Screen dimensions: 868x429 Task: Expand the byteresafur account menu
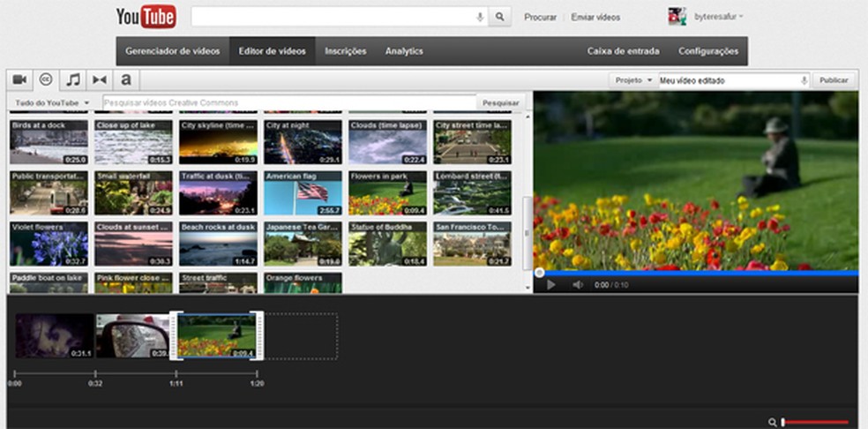click(718, 17)
